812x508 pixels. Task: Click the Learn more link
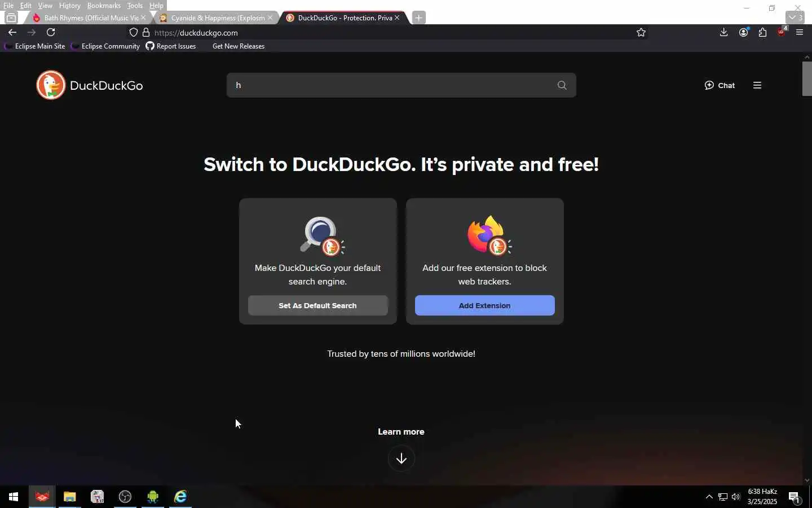[x=401, y=432]
